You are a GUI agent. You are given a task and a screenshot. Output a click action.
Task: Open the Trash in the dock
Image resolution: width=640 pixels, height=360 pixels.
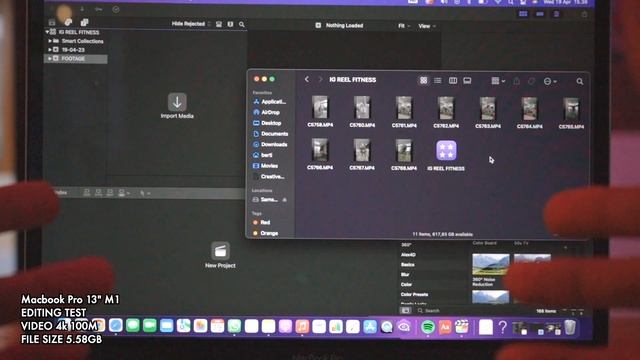click(570, 327)
